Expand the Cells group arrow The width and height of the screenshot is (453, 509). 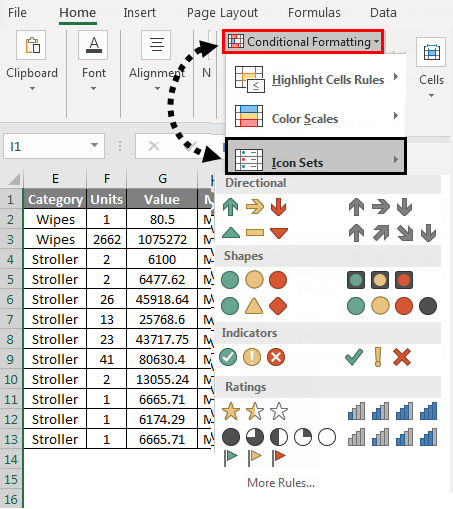pos(431,95)
